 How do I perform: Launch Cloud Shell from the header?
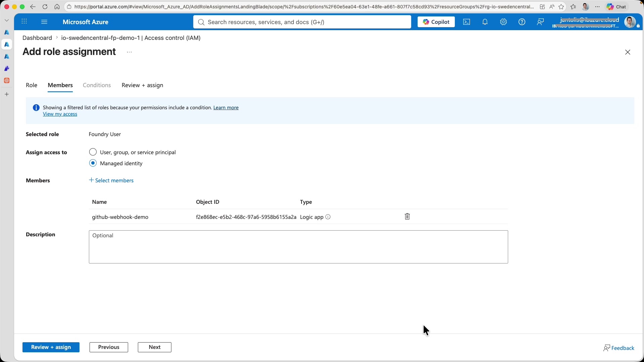tap(467, 22)
